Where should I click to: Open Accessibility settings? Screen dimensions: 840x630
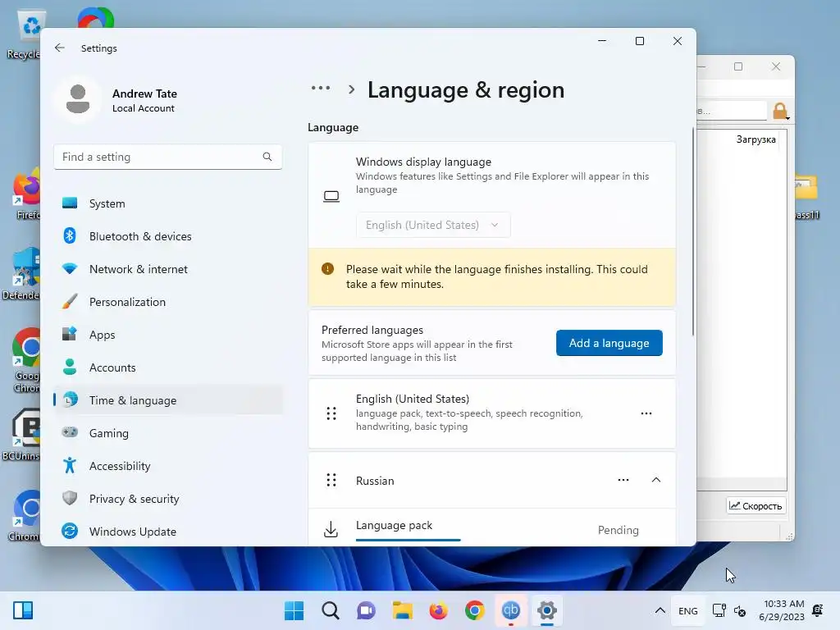[167, 466]
